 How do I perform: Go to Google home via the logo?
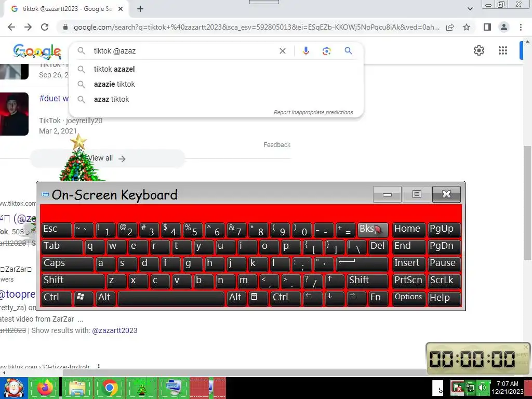(x=37, y=51)
